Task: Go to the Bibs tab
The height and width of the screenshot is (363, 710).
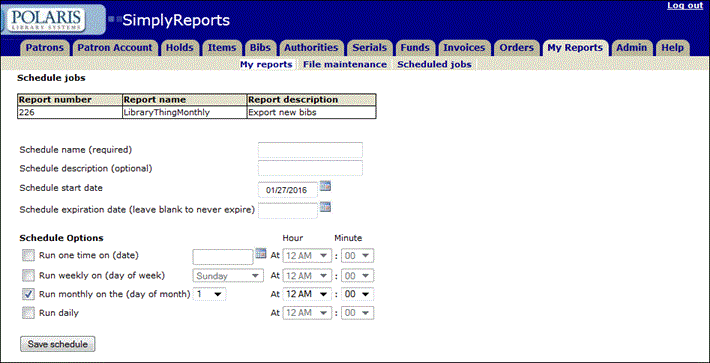Action: pyautogui.click(x=260, y=48)
